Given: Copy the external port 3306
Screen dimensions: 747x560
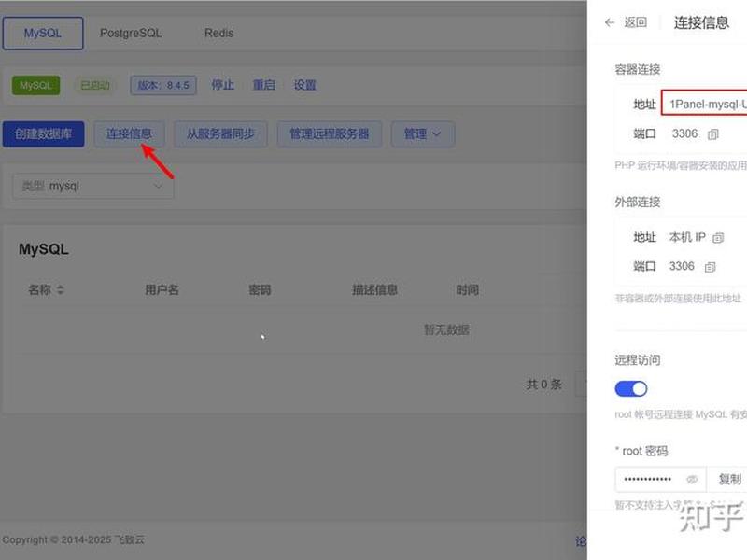Looking at the screenshot, I should coord(711,267).
